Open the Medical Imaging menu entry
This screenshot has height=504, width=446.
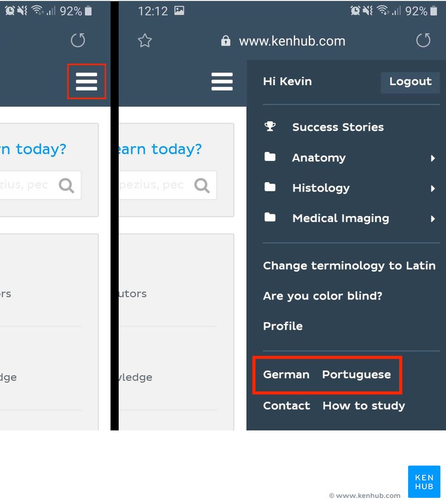pyautogui.click(x=341, y=218)
